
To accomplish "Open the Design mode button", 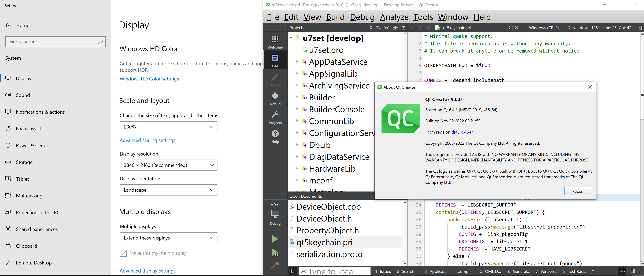I will click(275, 79).
